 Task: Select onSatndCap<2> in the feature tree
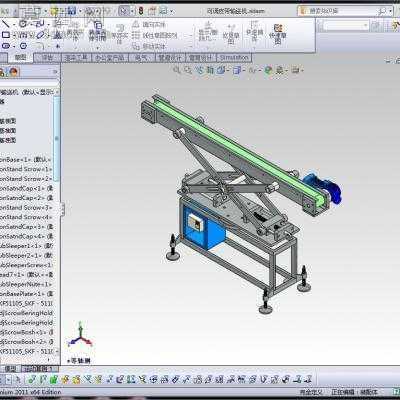point(26,198)
